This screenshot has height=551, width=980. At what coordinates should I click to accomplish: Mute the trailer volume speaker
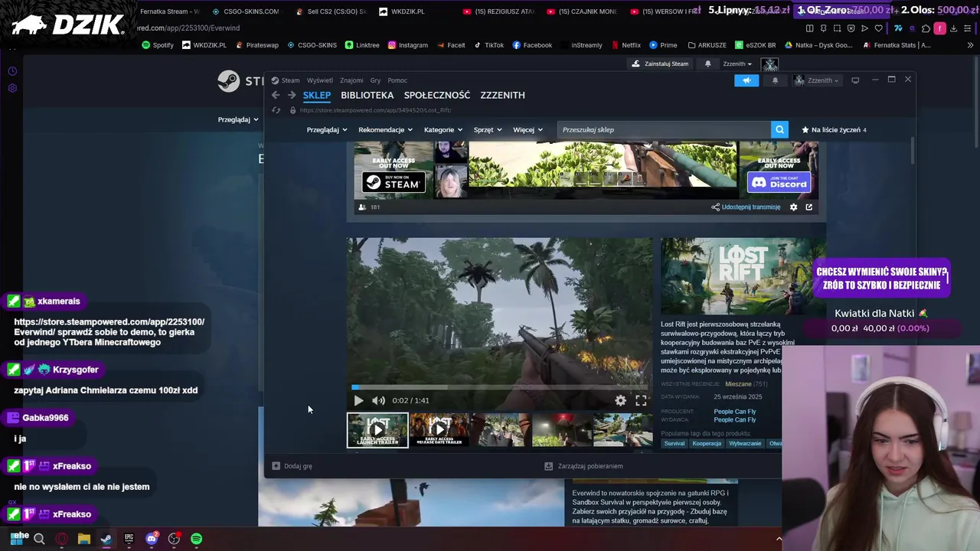pyautogui.click(x=378, y=400)
